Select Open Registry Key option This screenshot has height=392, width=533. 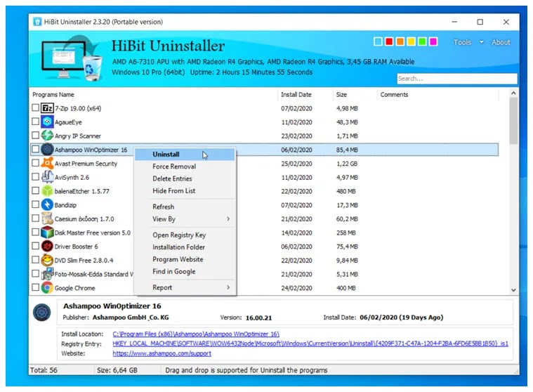[185, 235]
